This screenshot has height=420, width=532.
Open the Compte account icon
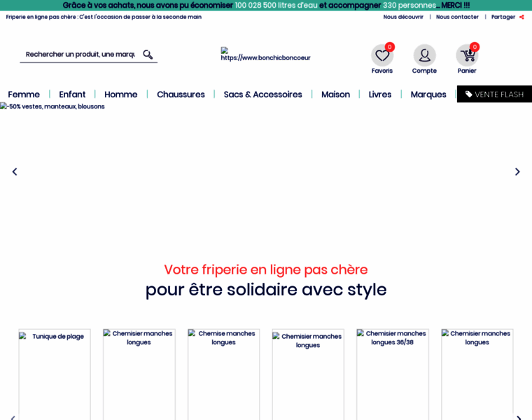click(x=424, y=55)
